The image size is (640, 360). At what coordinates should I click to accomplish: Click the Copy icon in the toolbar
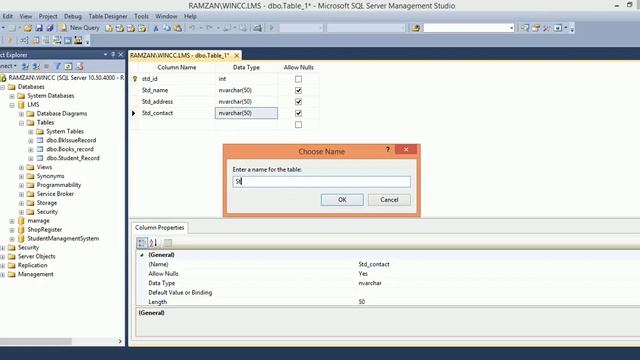click(x=167, y=28)
